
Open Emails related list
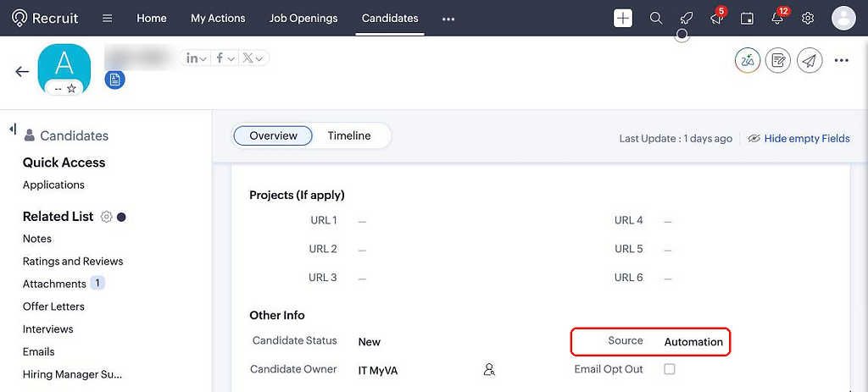[39, 351]
